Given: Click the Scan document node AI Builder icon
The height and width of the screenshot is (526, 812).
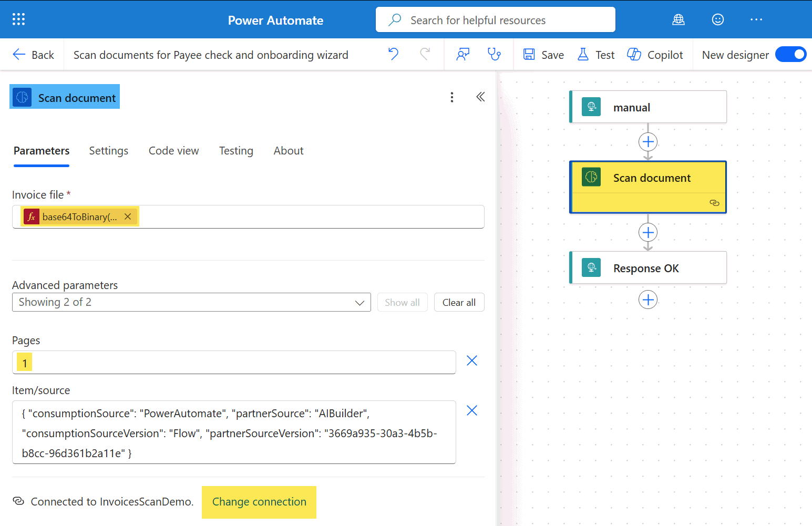Looking at the screenshot, I should click(x=591, y=177).
